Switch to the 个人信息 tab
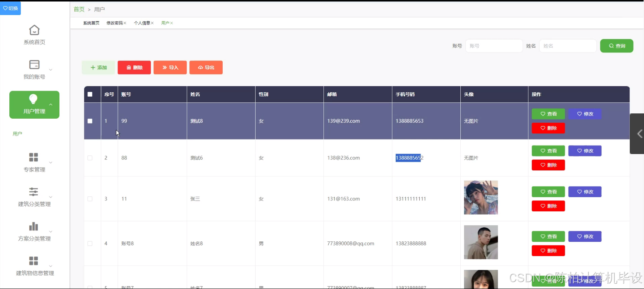 tap(142, 23)
